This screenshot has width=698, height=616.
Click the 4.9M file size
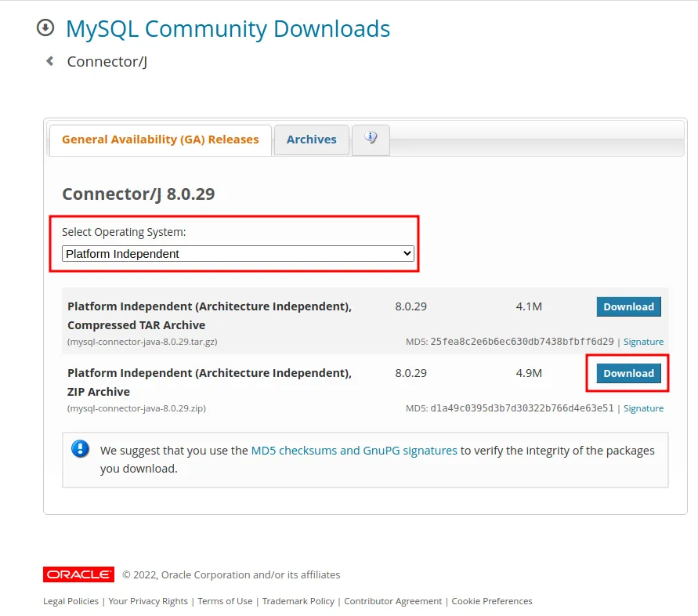pos(529,373)
